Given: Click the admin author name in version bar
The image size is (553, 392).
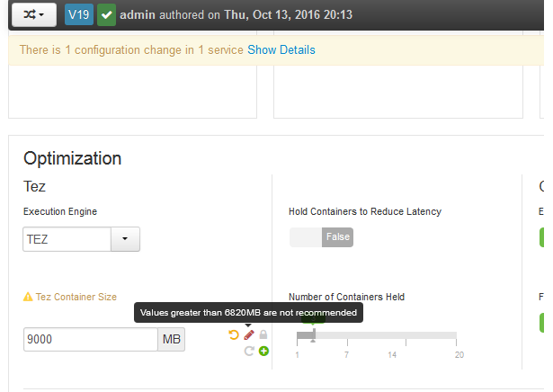Looking at the screenshot, I should coord(138,14).
